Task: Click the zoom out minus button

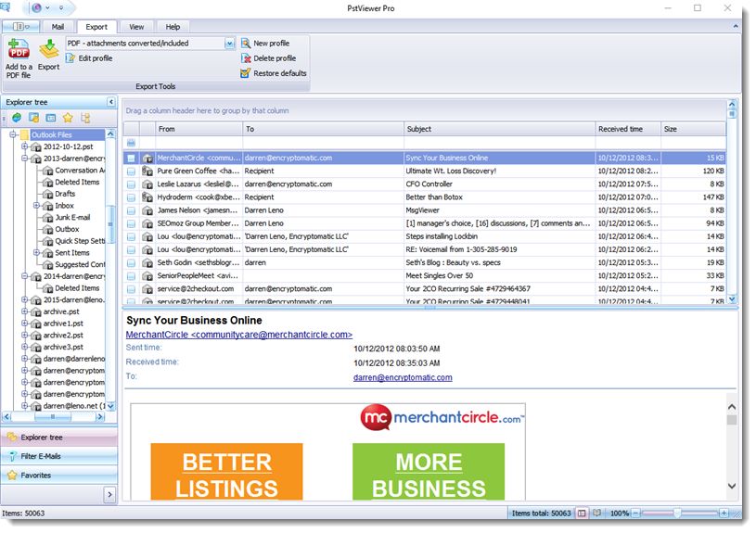Action: [x=636, y=514]
